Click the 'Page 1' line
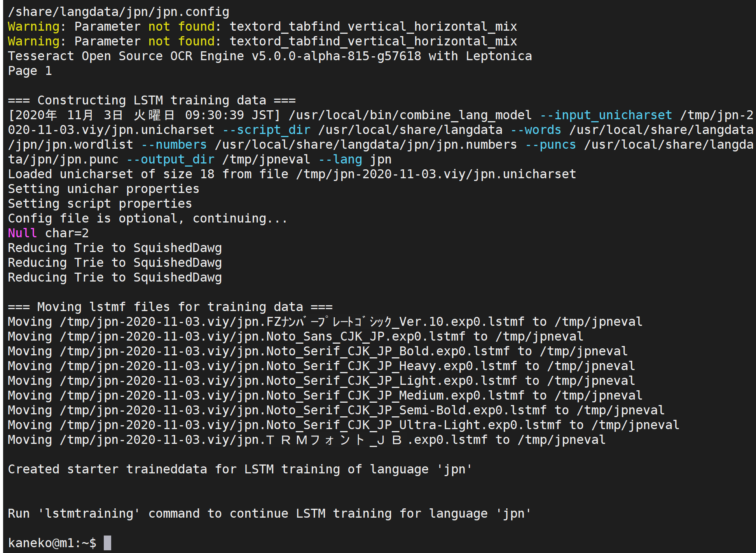This screenshot has height=553, width=756. click(x=30, y=71)
